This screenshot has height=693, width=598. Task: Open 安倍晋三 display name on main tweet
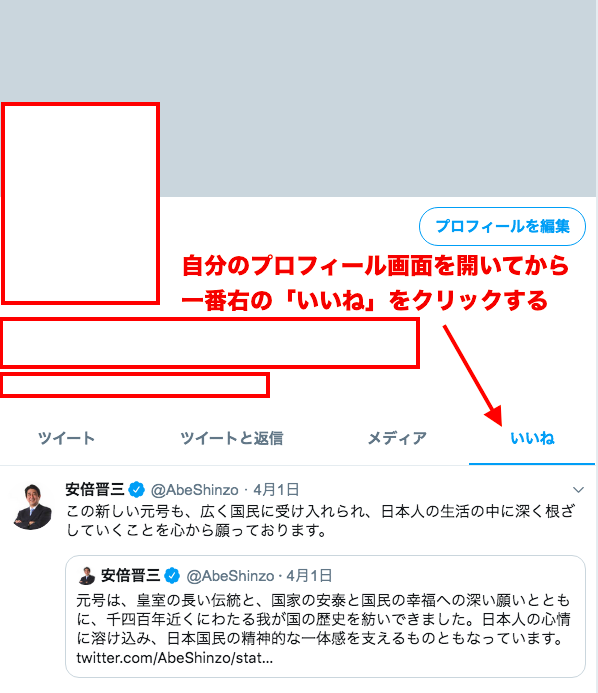tap(95, 490)
